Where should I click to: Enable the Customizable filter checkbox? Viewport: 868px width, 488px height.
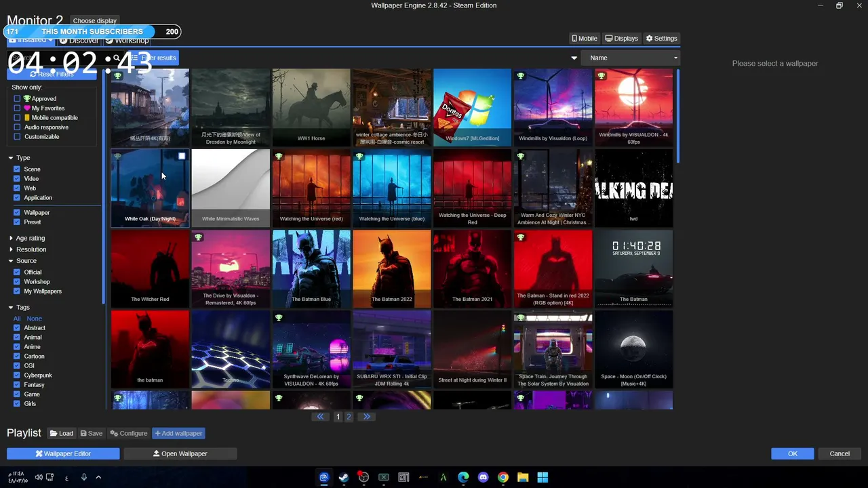pos(17,137)
